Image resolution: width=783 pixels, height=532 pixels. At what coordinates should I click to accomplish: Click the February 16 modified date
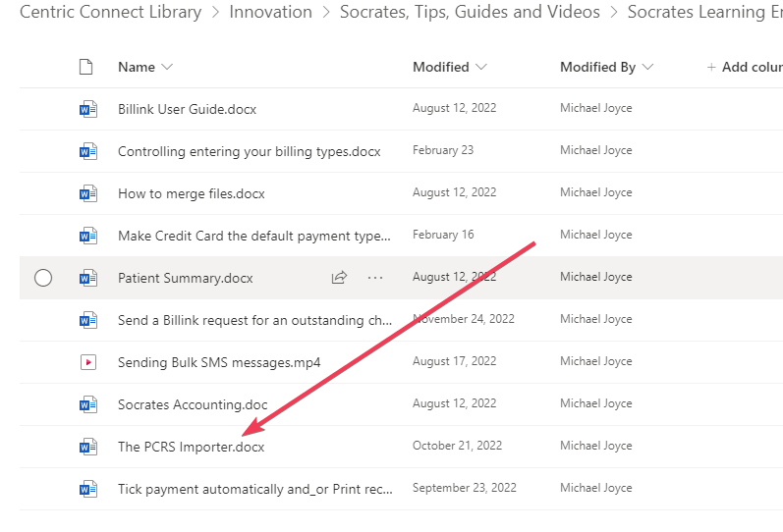[x=443, y=235]
